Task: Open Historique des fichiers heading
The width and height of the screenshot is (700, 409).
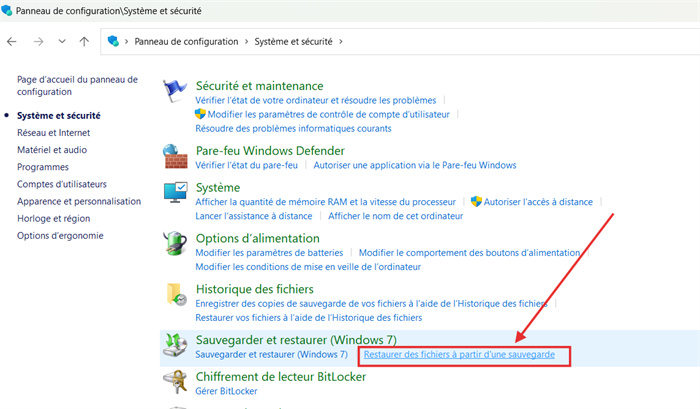Action: pyautogui.click(x=254, y=289)
